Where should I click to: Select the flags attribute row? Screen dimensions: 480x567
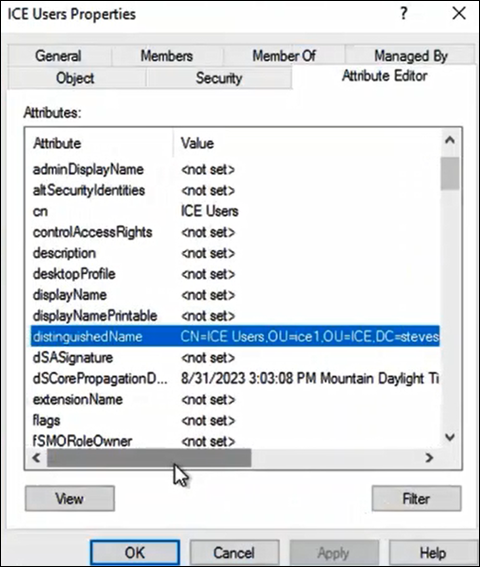coord(235,421)
